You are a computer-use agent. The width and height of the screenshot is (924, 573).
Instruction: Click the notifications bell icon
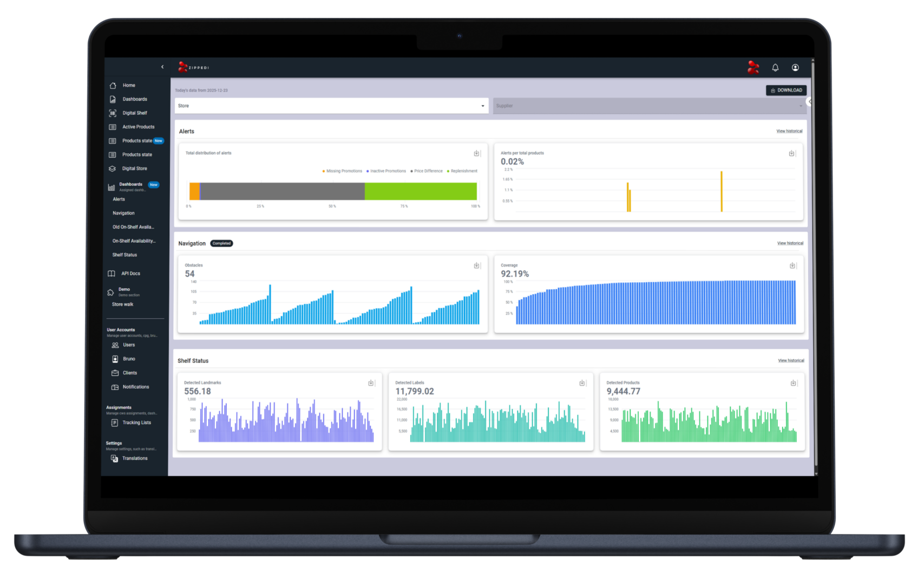tap(775, 68)
